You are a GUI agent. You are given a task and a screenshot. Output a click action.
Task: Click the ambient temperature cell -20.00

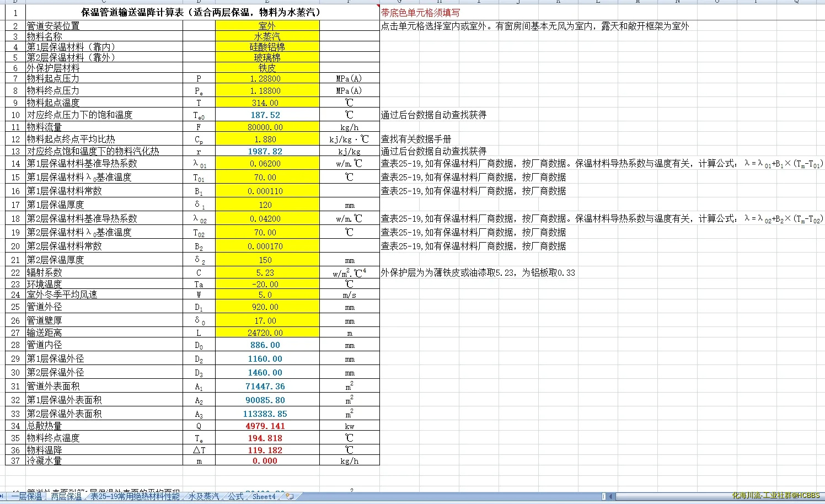click(x=267, y=284)
